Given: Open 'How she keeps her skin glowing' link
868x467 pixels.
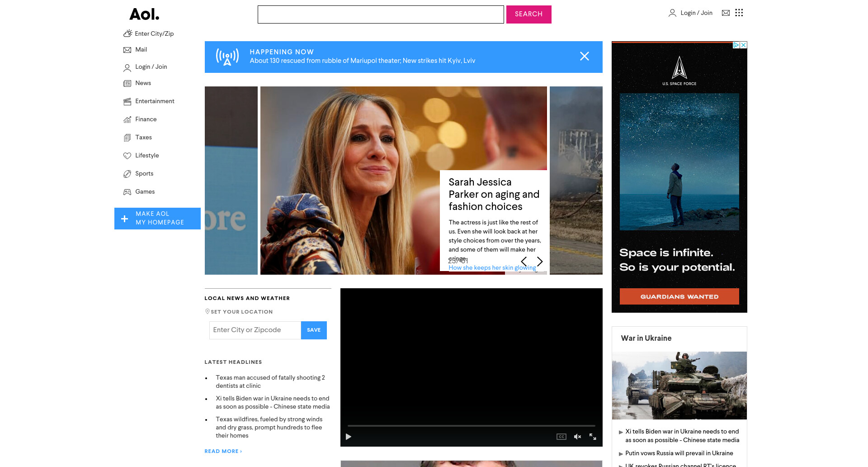Looking at the screenshot, I should (492, 268).
